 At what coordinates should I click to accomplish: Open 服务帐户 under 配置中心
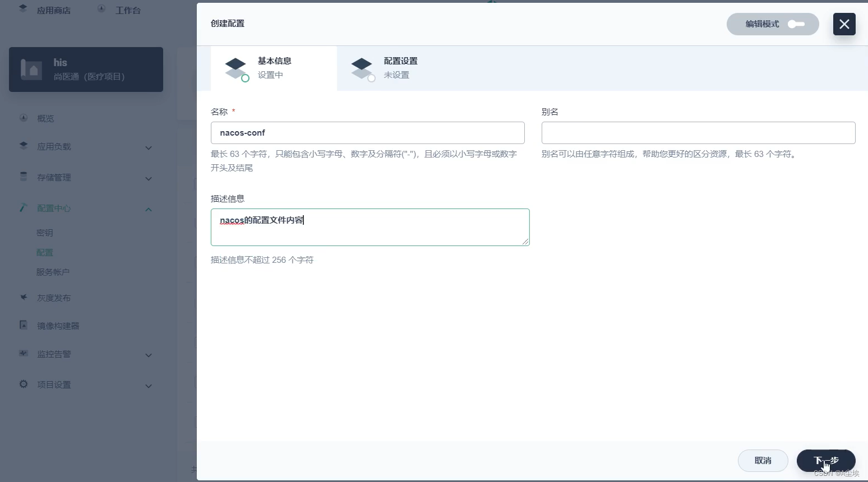click(53, 272)
